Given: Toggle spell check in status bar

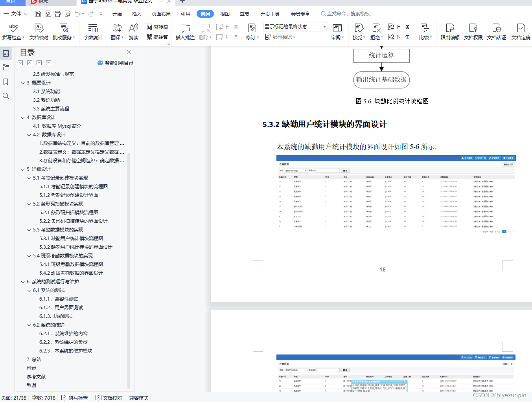Looking at the screenshot, I should (75, 398).
